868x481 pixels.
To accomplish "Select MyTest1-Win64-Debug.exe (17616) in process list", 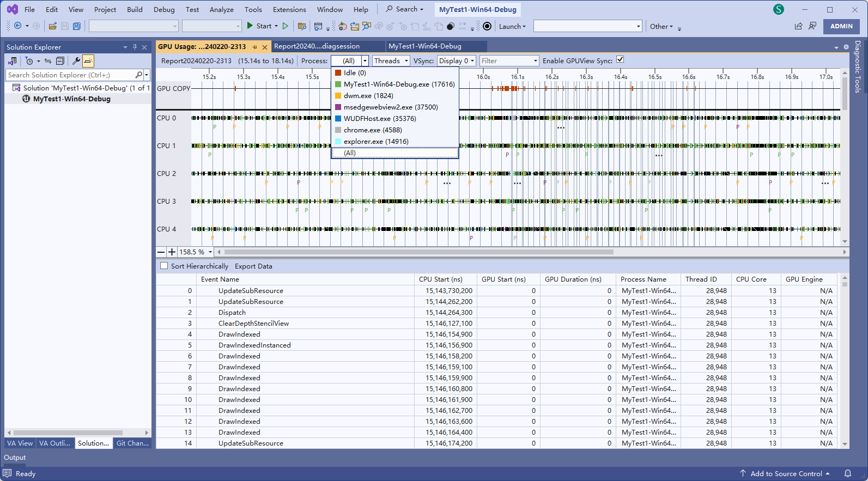I will click(395, 84).
